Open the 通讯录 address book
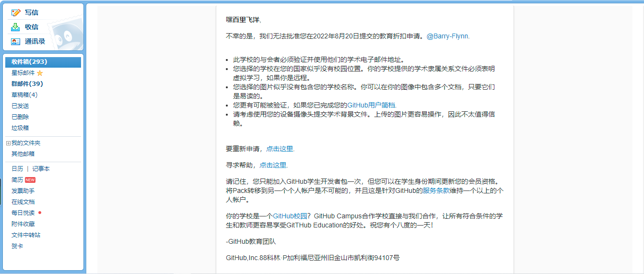The image size is (644, 274). point(35,41)
